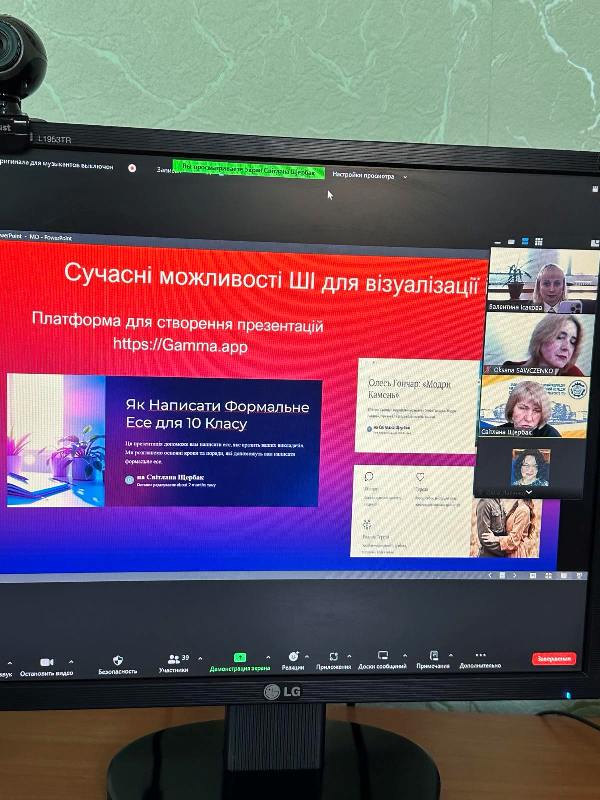This screenshot has height=800, width=600.
Task: Click the green screen sharing notification banner
Action: [x=247, y=168]
